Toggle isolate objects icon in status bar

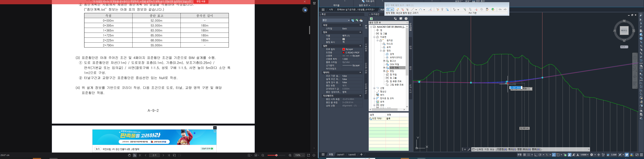click(603, 155)
